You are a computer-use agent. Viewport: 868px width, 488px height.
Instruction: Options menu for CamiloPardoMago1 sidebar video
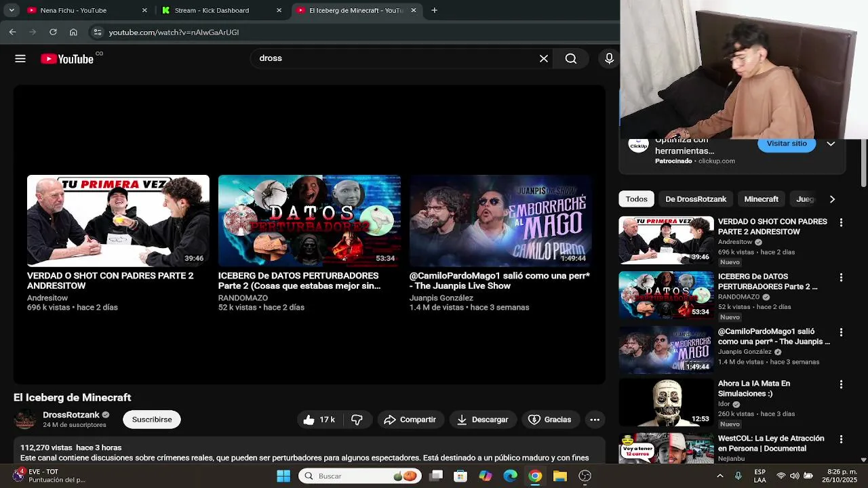(841, 332)
